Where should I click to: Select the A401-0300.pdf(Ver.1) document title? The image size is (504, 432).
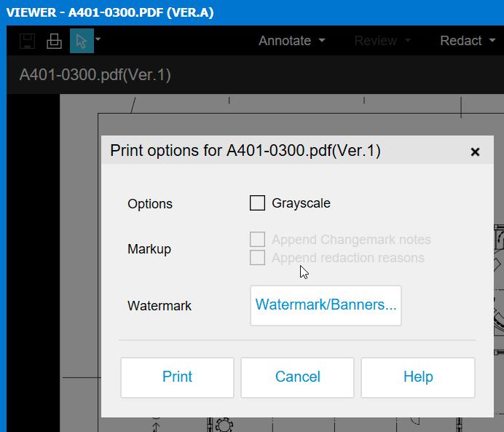95,75
